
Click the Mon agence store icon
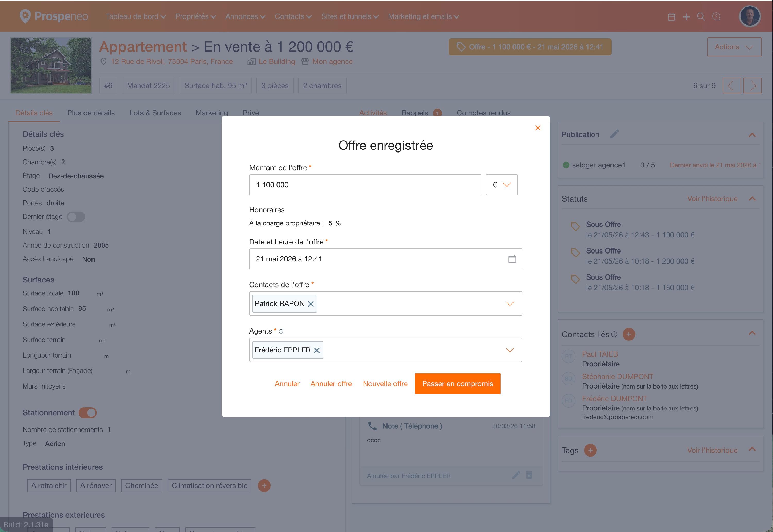305,62
